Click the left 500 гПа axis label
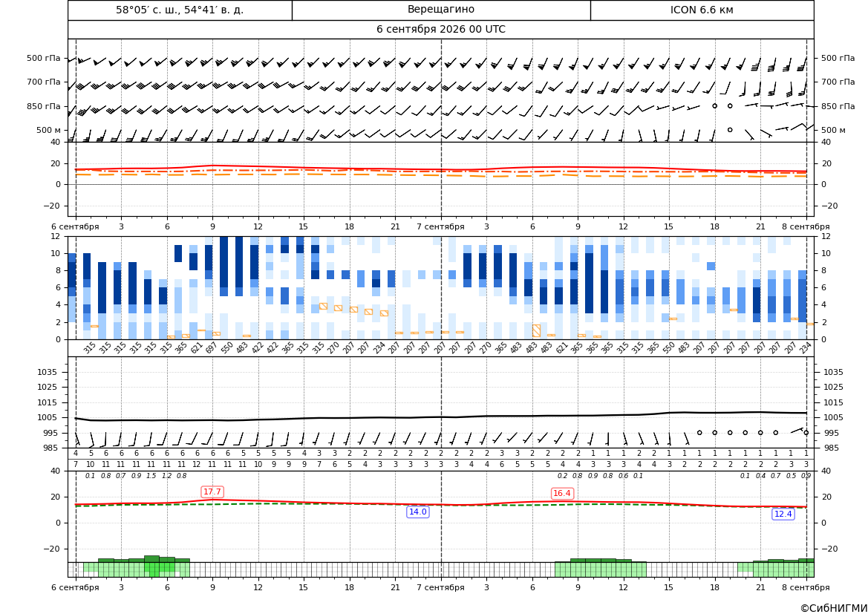 point(43,58)
